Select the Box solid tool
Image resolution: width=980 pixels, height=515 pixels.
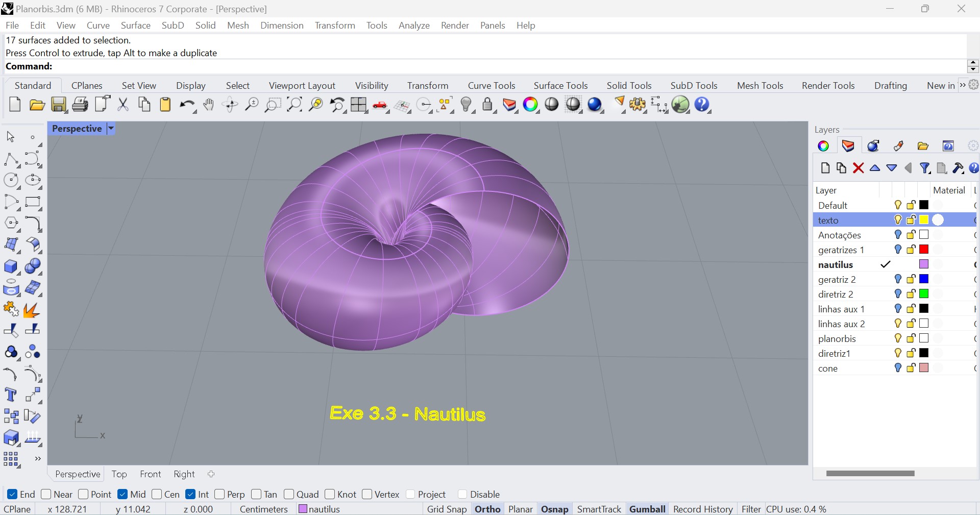click(x=11, y=266)
